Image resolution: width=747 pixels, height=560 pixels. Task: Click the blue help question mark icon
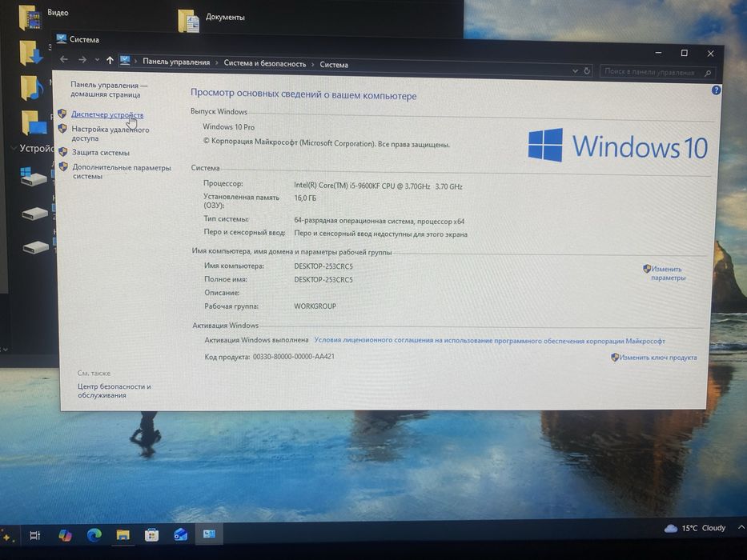coord(716,90)
